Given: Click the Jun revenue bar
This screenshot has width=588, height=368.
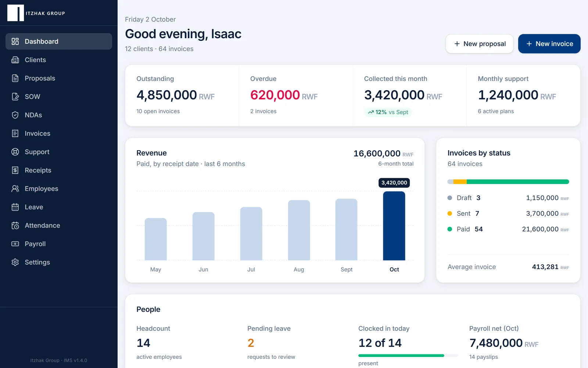Looking at the screenshot, I should click(x=204, y=236).
